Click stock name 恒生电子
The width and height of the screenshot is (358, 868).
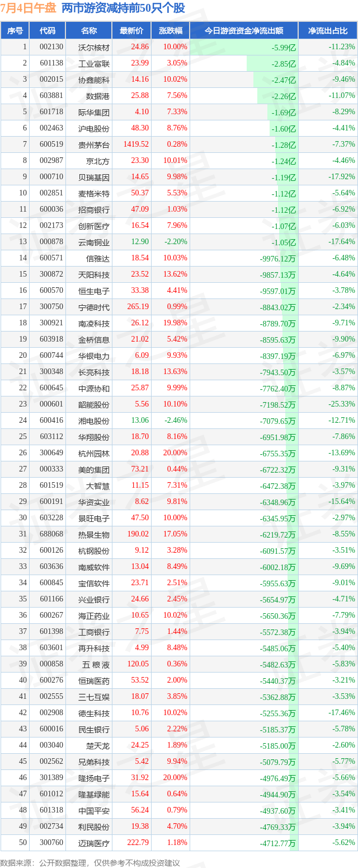coord(94,291)
